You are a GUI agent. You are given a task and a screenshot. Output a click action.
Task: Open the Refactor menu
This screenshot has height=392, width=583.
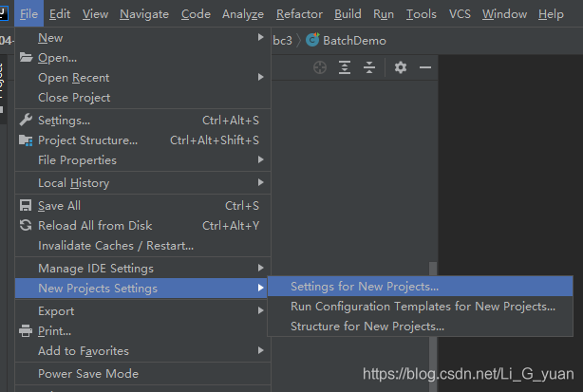299,14
